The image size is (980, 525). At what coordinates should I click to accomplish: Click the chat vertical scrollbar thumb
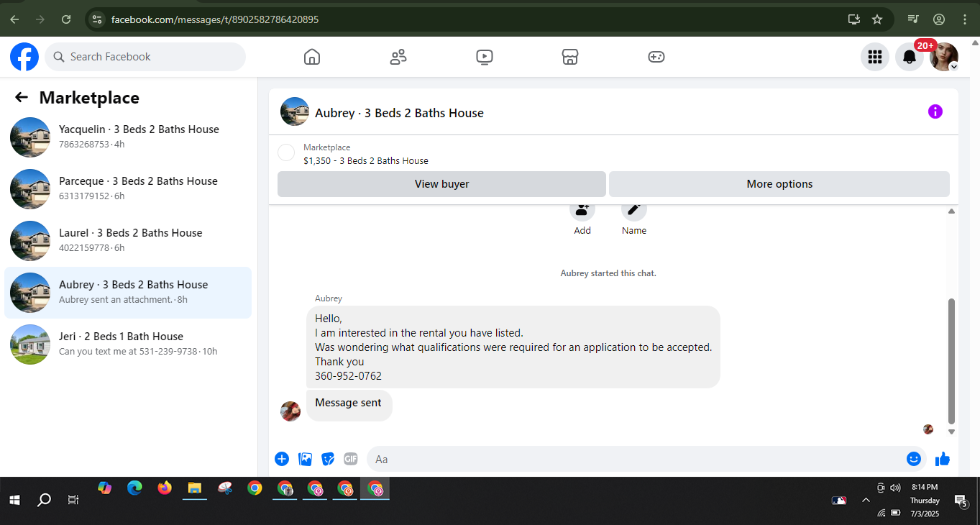click(951, 361)
